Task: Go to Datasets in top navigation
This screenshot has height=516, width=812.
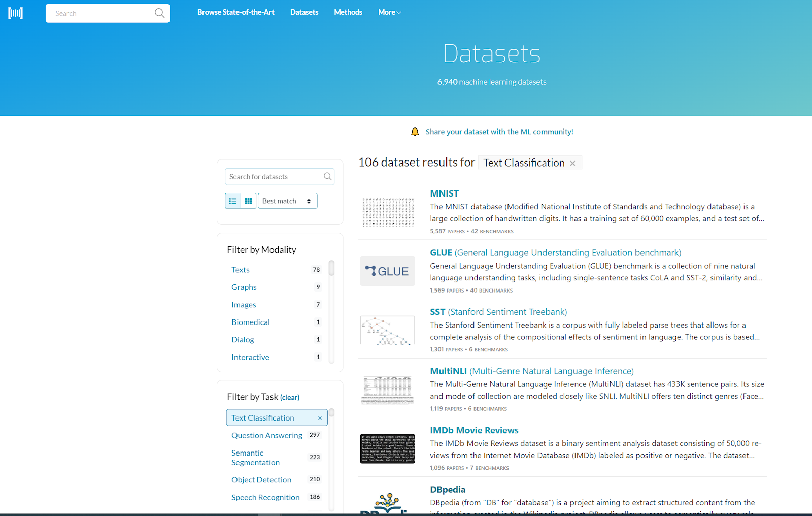Action: [x=304, y=12]
